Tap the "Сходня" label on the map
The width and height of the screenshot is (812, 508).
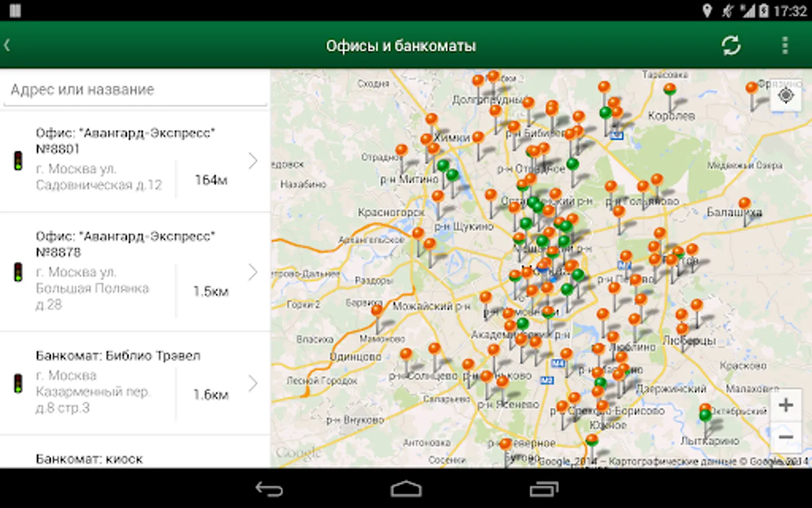373,84
